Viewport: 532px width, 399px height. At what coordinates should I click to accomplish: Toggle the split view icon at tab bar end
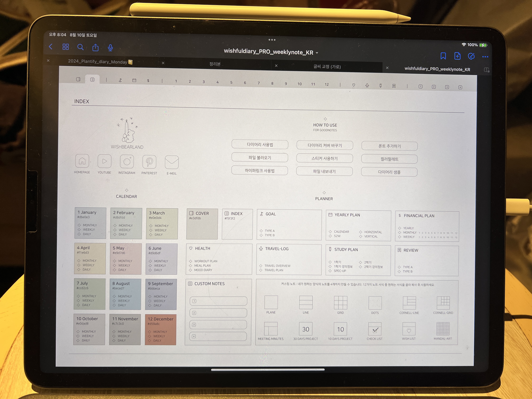point(486,70)
